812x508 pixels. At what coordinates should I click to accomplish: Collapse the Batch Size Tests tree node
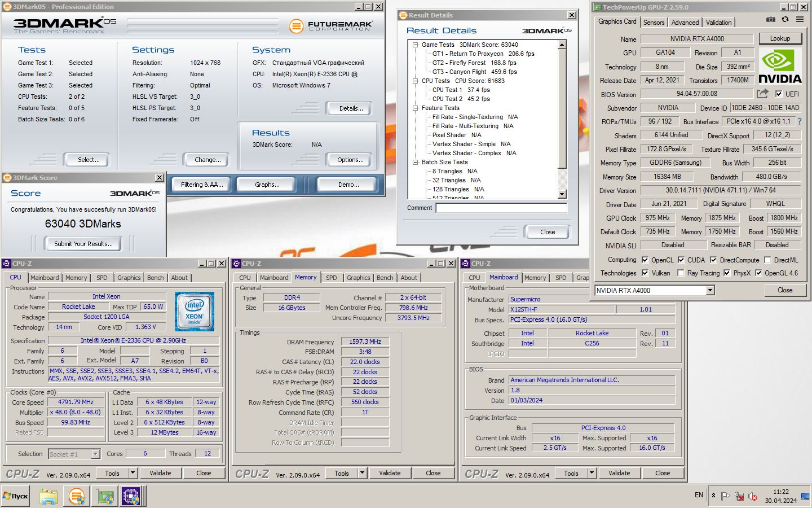click(416, 162)
